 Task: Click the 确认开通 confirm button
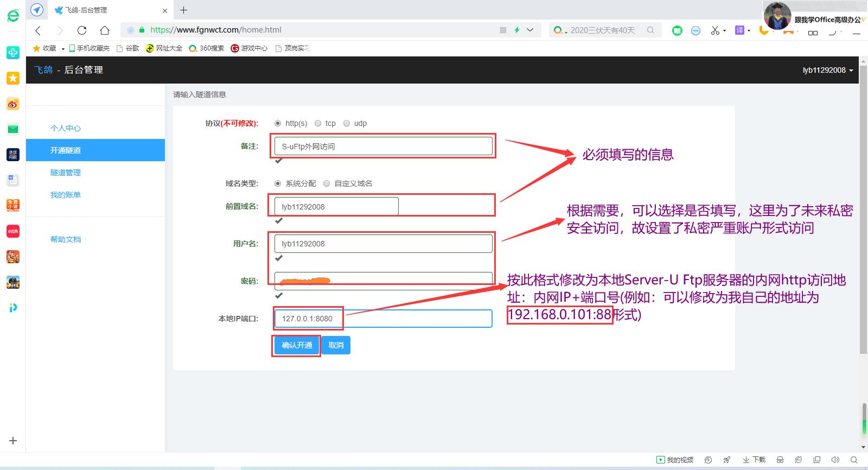(x=297, y=345)
